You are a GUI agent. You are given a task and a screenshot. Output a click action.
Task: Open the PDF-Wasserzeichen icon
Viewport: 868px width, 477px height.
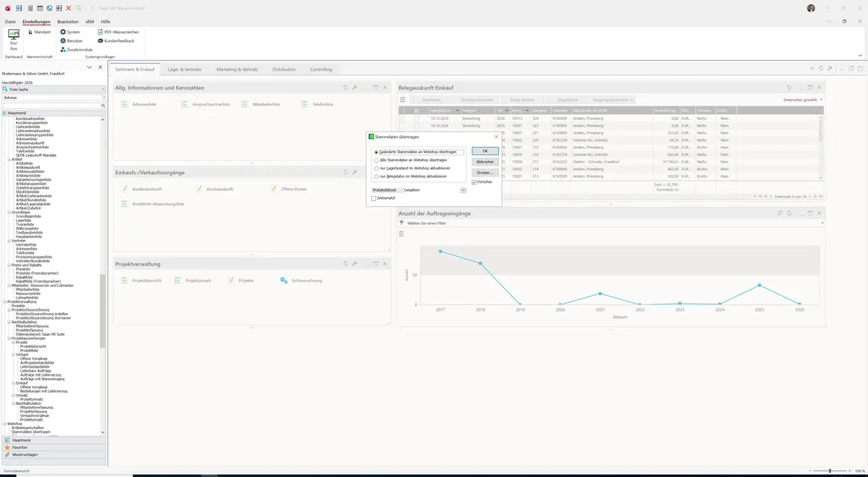tap(101, 32)
